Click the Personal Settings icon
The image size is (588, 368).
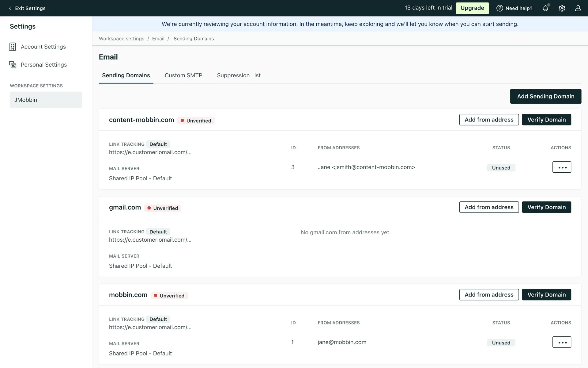(x=13, y=65)
